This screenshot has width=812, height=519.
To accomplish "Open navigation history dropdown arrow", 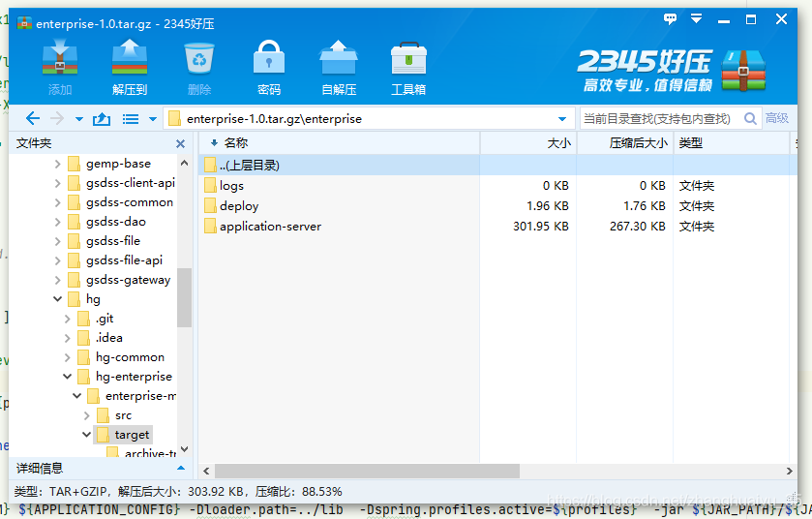I will [79, 119].
